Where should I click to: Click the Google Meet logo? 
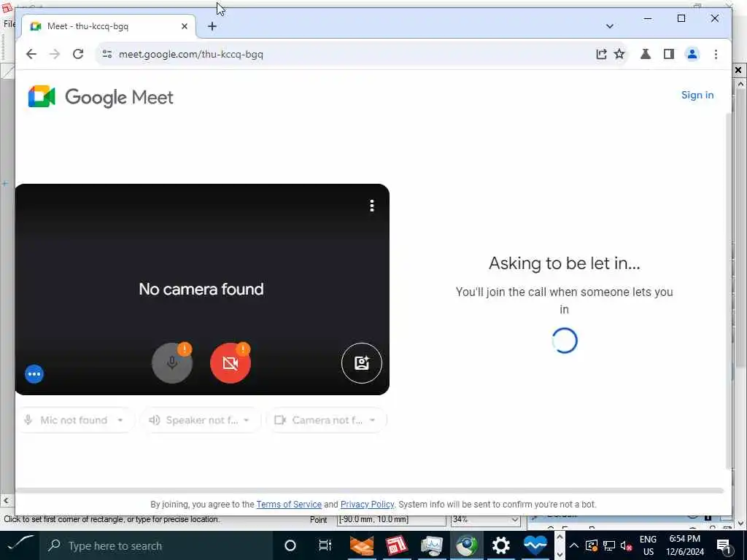tap(101, 97)
